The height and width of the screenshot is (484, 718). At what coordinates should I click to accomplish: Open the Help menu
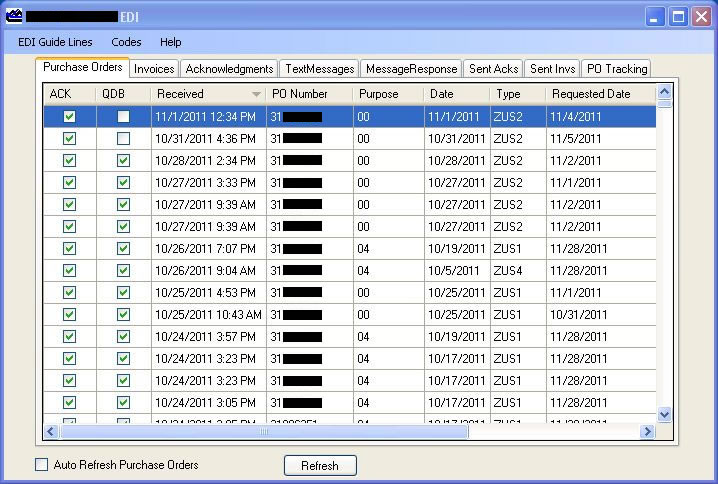click(170, 42)
